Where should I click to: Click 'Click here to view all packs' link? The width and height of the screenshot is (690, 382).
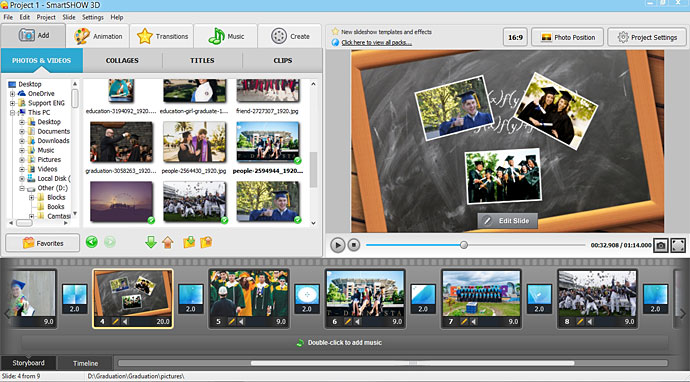pyautogui.click(x=376, y=43)
